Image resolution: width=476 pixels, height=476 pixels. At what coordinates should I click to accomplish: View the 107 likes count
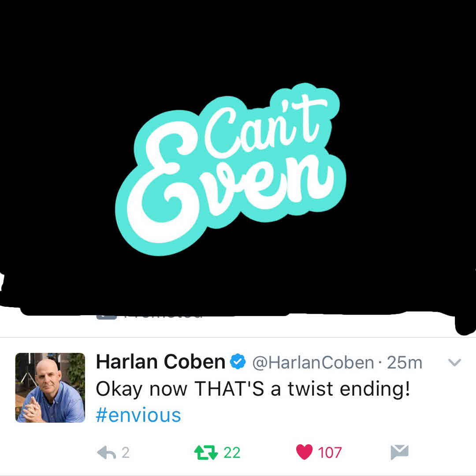[330, 453]
